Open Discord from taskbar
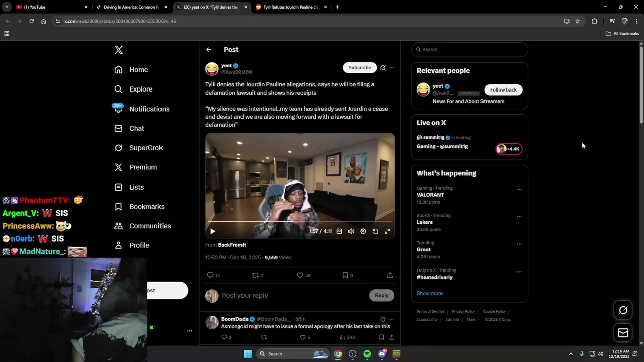 [x=382, y=354]
